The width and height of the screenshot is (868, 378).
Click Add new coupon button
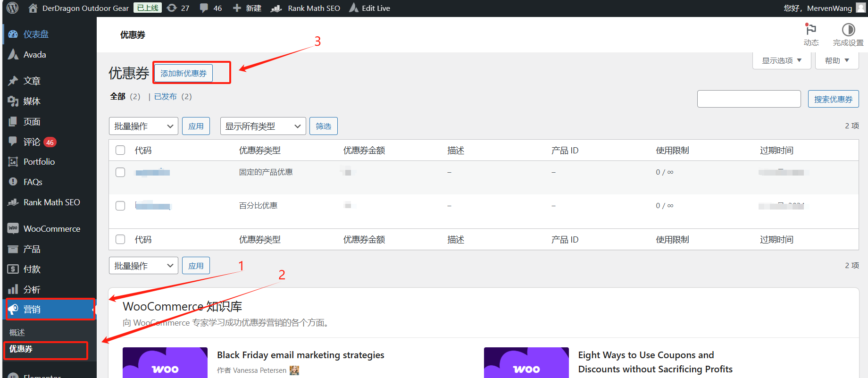coord(184,73)
